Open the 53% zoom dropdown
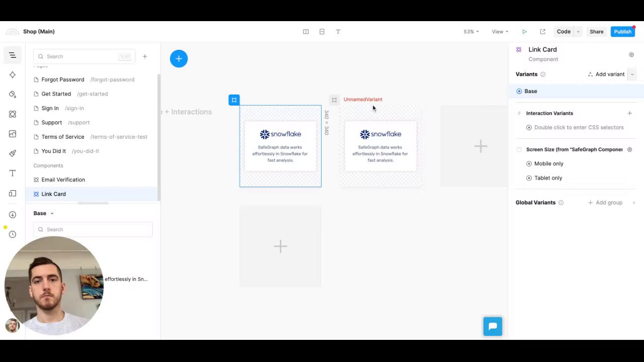 coord(471,32)
